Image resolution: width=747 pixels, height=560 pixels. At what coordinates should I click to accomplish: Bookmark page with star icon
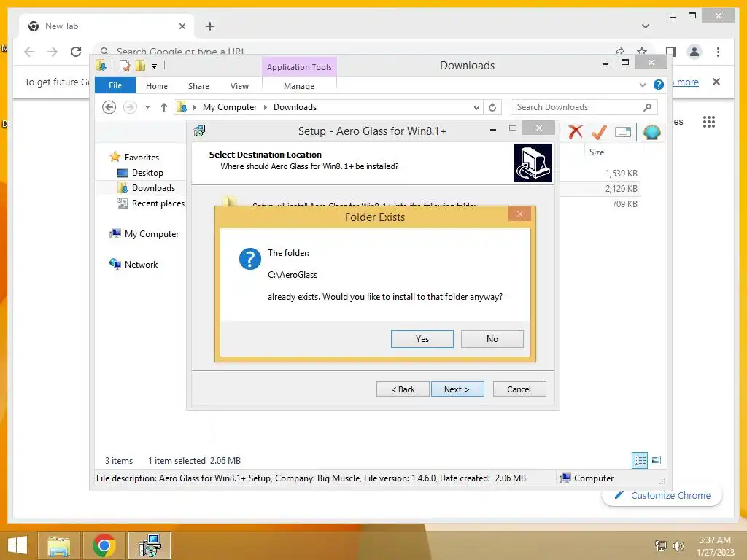642,52
